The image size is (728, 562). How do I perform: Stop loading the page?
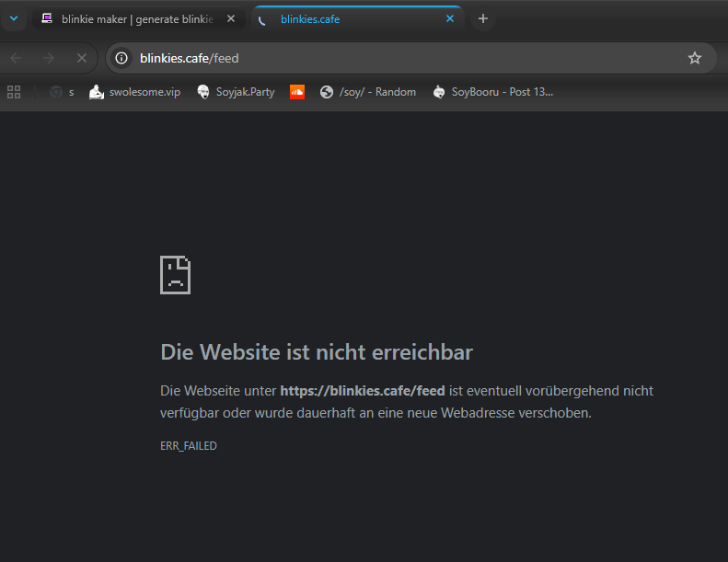click(81, 58)
